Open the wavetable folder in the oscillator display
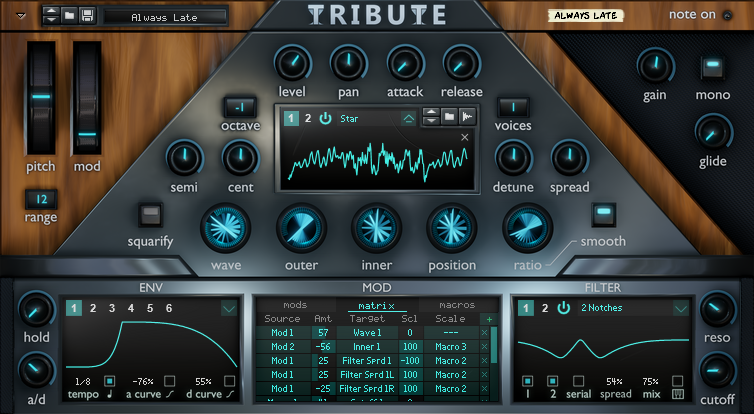 [x=449, y=116]
